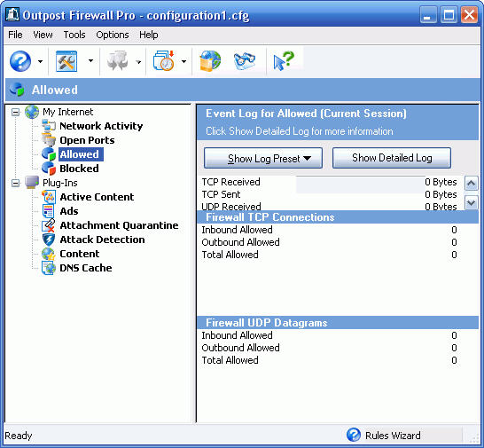
Task: Open the dropdown arrow beside options icon
Action: point(90,61)
